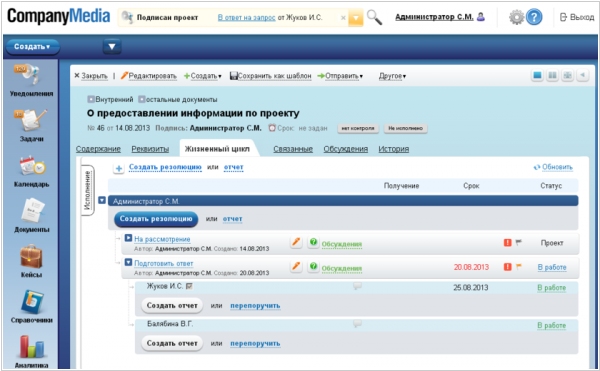The image size is (600, 371).
Task: Click the comment bubble in Балябина В.Г. row
Action: tap(357, 324)
